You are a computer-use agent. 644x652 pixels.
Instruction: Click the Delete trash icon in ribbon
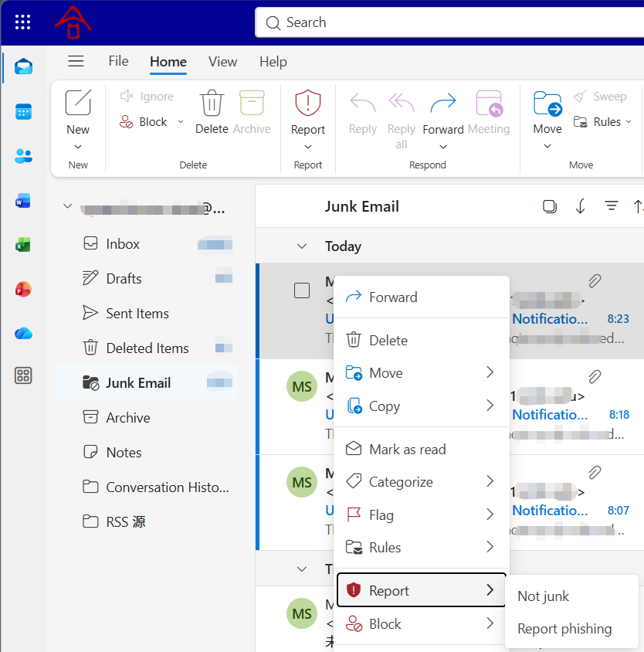(x=212, y=104)
